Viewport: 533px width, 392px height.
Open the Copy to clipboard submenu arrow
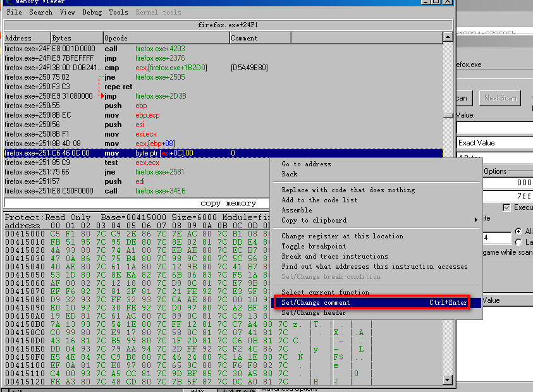[476, 220]
